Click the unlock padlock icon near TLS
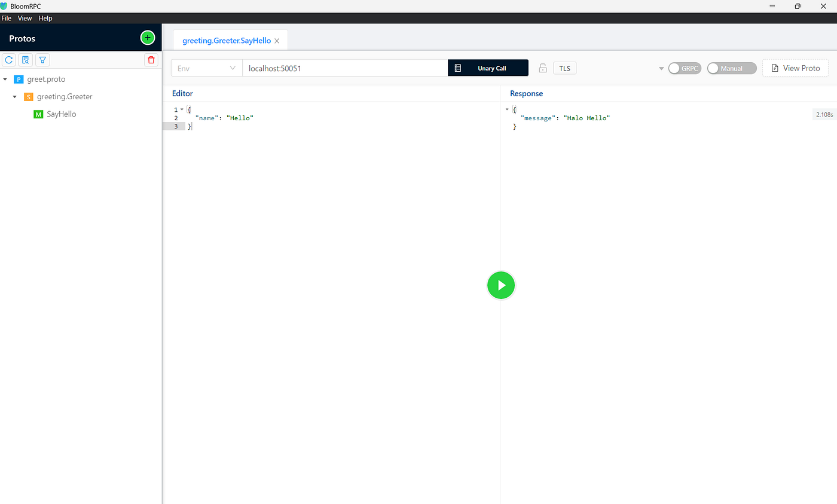Viewport: 837px width, 504px height. [x=543, y=68]
